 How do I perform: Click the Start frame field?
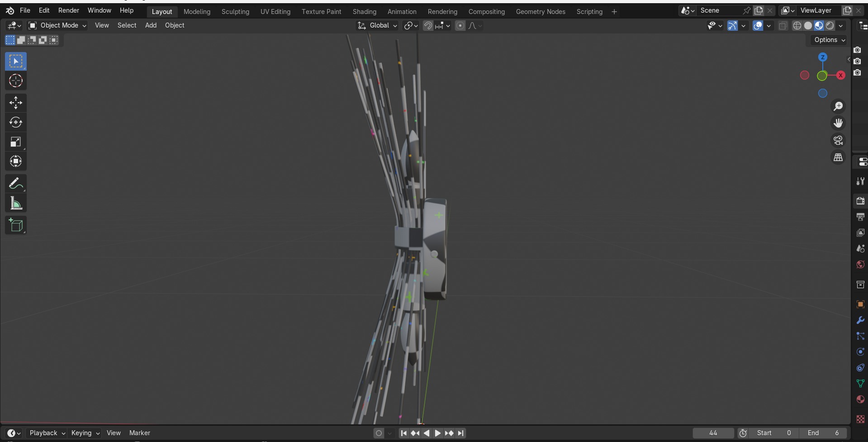[774, 433]
